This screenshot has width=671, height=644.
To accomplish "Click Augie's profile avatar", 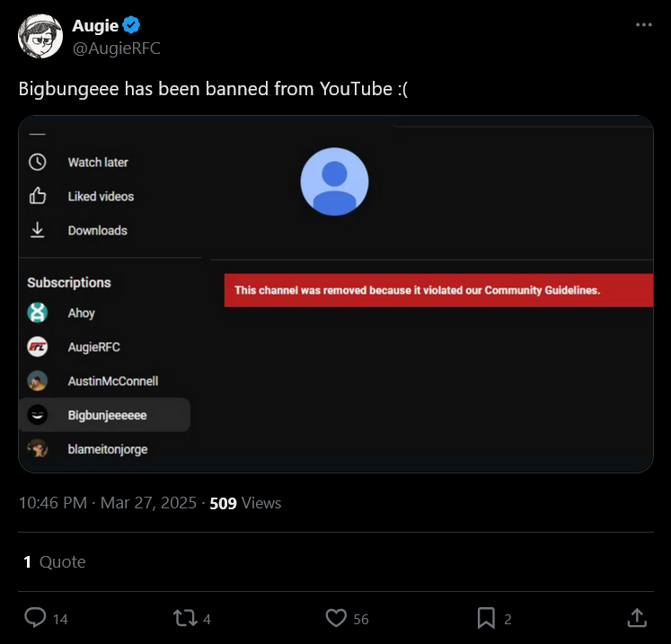I will [40, 36].
